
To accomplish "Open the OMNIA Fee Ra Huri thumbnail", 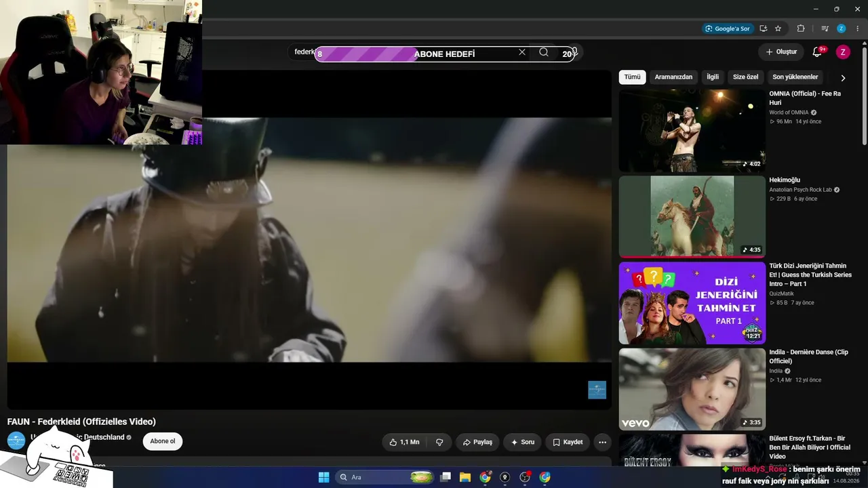I will [x=692, y=131].
